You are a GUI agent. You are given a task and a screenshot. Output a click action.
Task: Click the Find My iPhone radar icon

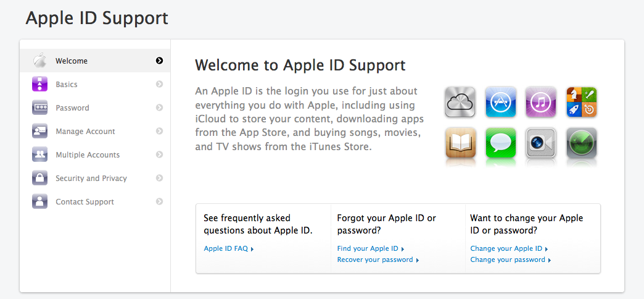point(582,142)
